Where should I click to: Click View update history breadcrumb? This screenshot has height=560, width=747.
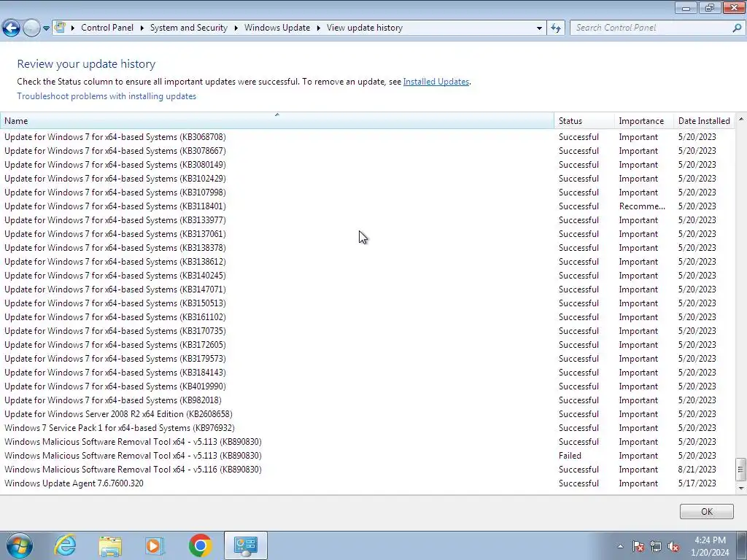point(365,28)
